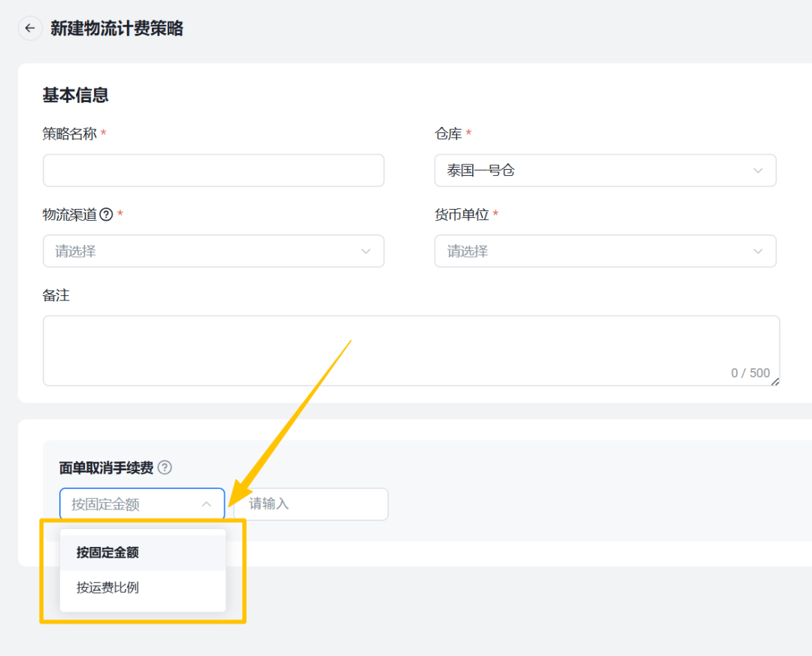The width and height of the screenshot is (812, 656).
Task: Click the 面单取消手续费 section label
Action: pos(106,468)
